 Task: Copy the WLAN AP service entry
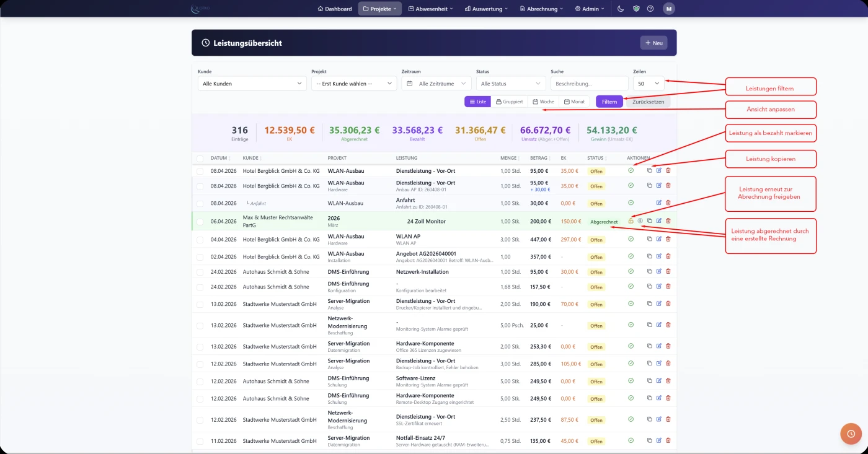pyautogui.click(x=650, y=238)
